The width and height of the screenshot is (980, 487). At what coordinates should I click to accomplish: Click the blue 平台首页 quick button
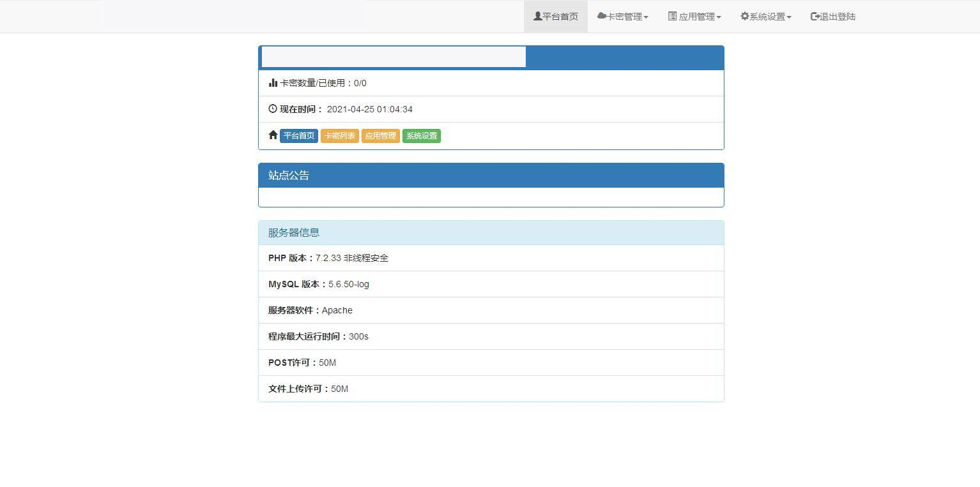[298, 135]
